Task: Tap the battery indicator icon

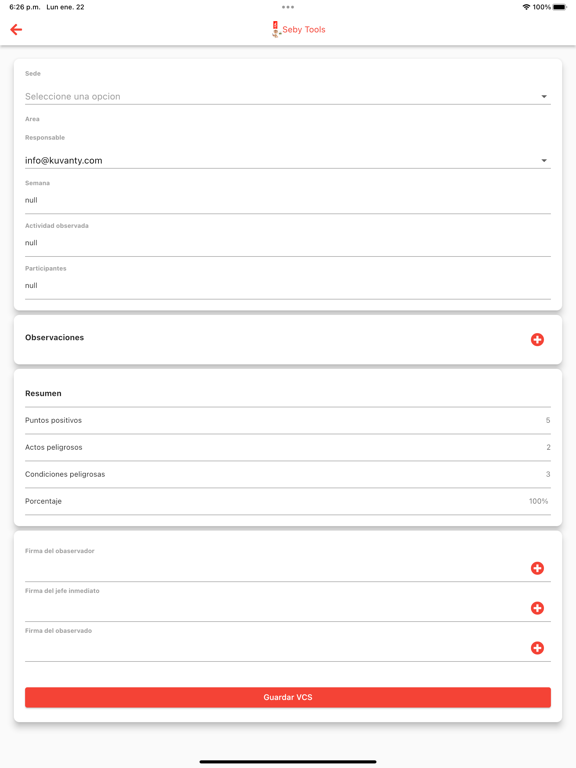Action: click(560, 7)
